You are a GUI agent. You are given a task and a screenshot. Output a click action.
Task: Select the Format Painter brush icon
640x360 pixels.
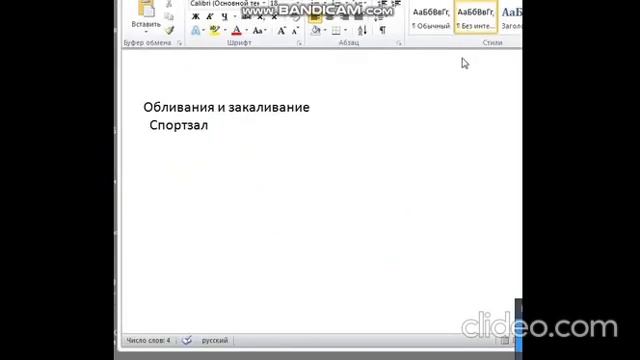click(x=170, y=30)
